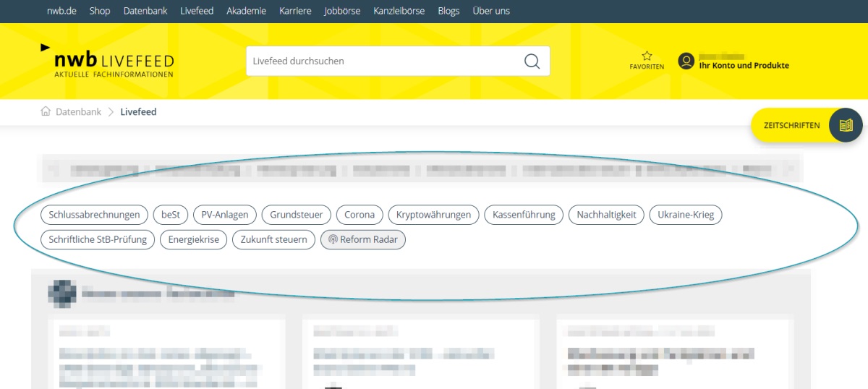Go to Akademie in top navigation
The image size is (868, 389).
point(246,11)
